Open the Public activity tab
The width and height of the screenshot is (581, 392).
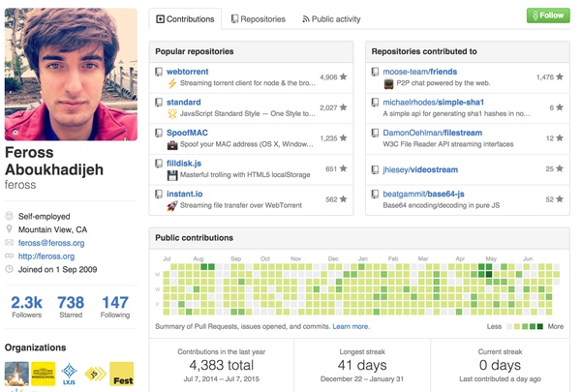[331, 19]
